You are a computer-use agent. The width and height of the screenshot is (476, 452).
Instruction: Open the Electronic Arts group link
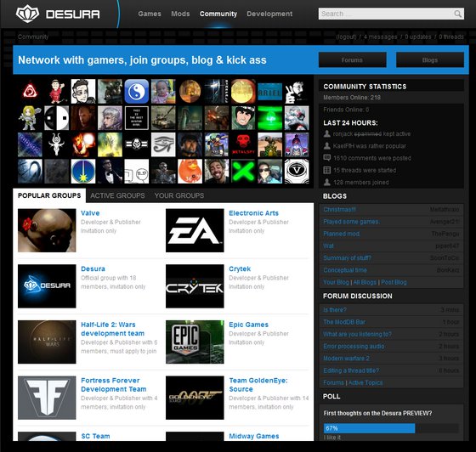[253, 213]
